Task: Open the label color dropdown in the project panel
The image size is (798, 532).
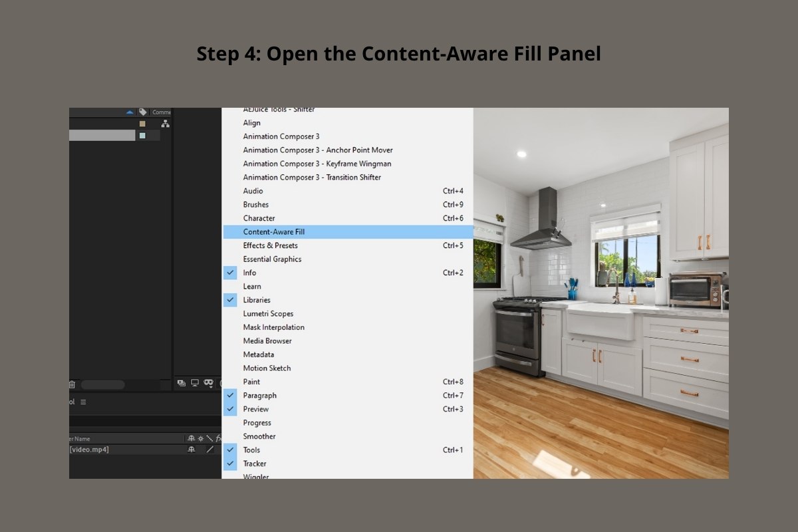Action: pos(142,124)
